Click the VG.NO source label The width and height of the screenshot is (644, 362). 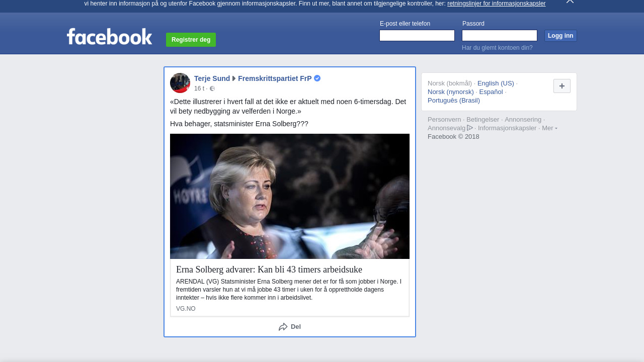point(186,309)
